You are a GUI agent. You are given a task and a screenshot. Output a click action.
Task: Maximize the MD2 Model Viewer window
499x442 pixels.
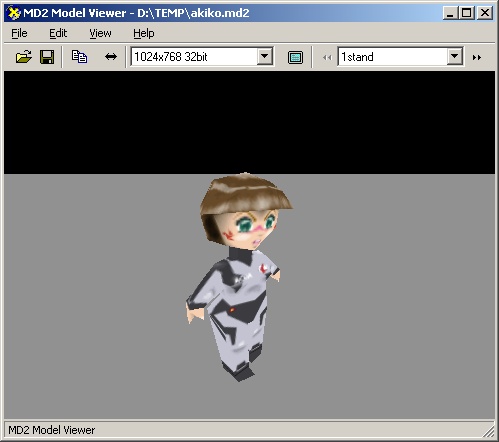pyautogui.click(x=467, y=13)
